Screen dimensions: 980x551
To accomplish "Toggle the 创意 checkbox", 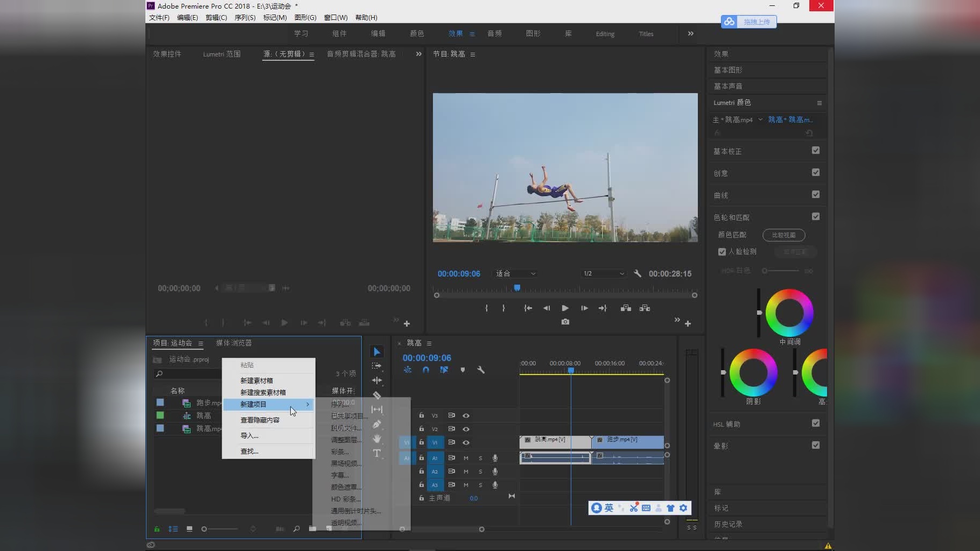I will coord(816,172).
